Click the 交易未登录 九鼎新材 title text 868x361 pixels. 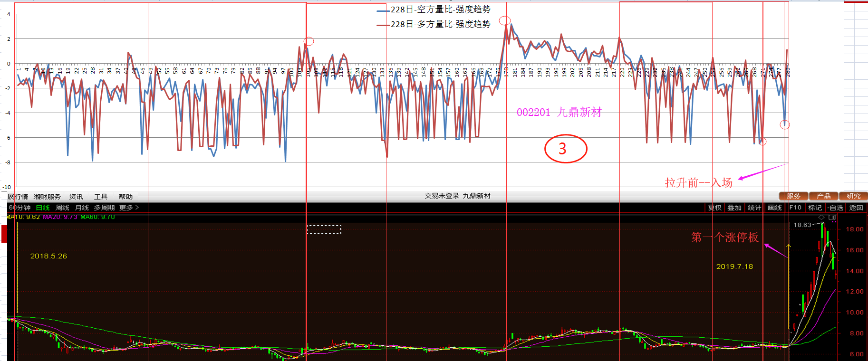[x=457, y=196]
